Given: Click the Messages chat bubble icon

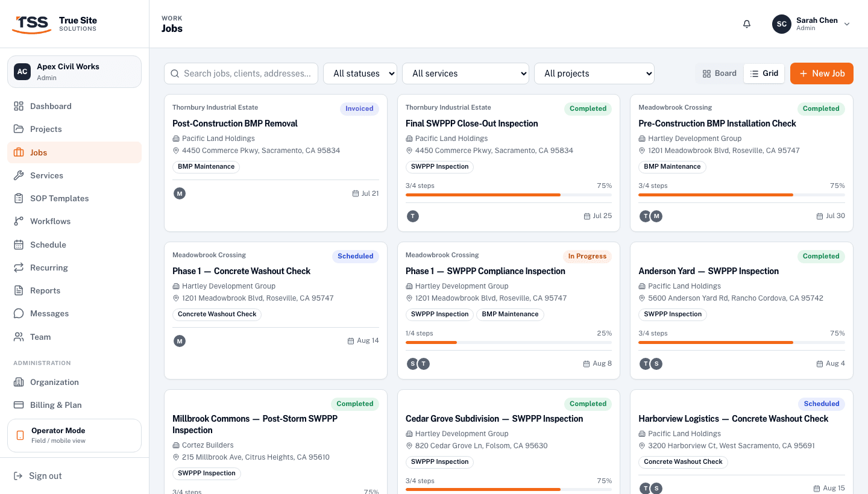Looking at the screenshot, I should click(19, 313).
